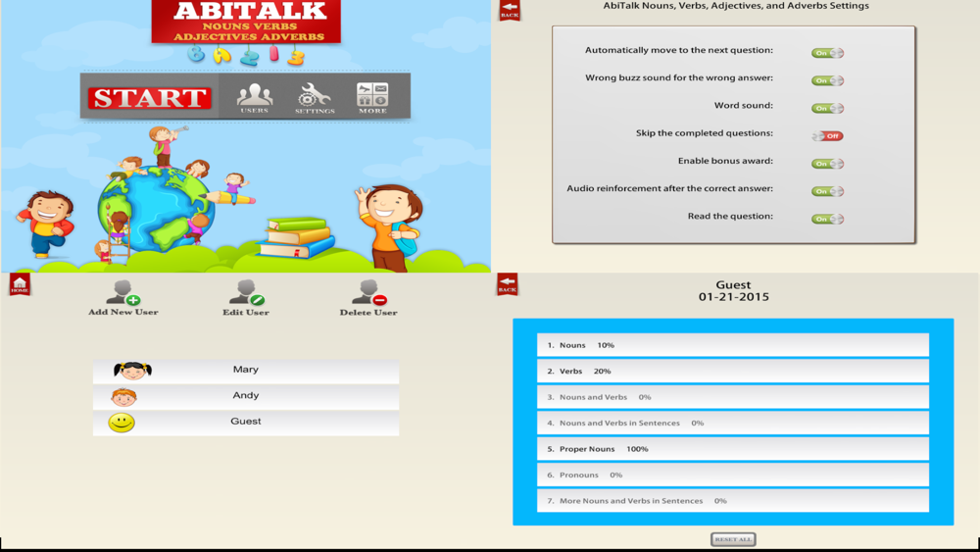Image resolution: width=980 pixels, height=552 pixels.
Task: Toggle the Word sound switch
Action: pos(827,108)
